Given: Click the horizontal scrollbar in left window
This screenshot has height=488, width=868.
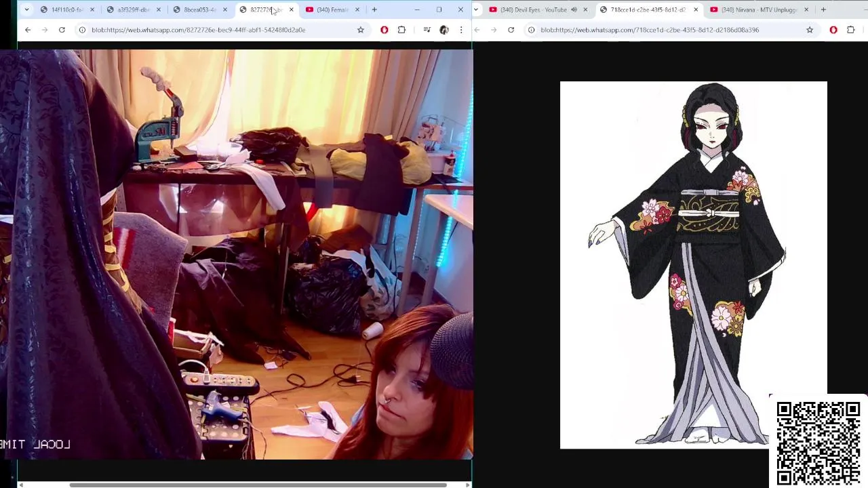Looking at the screenshot, I should coord(258,485).
